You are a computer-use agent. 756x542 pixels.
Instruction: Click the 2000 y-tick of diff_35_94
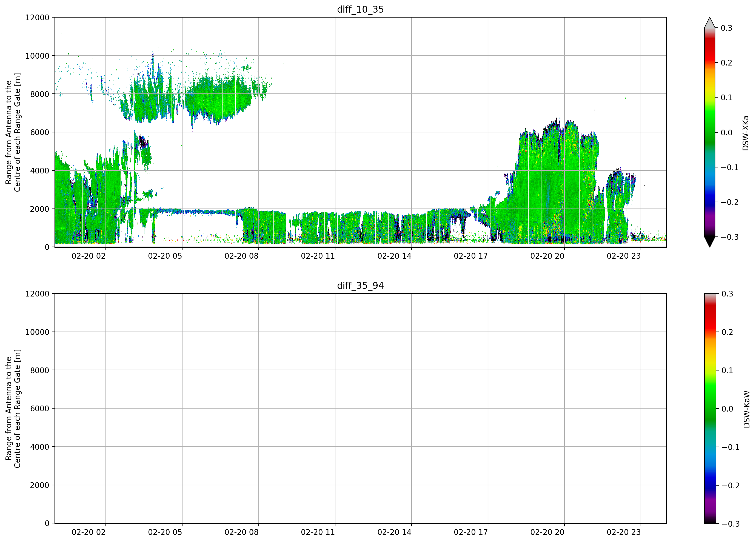point(40,485)
